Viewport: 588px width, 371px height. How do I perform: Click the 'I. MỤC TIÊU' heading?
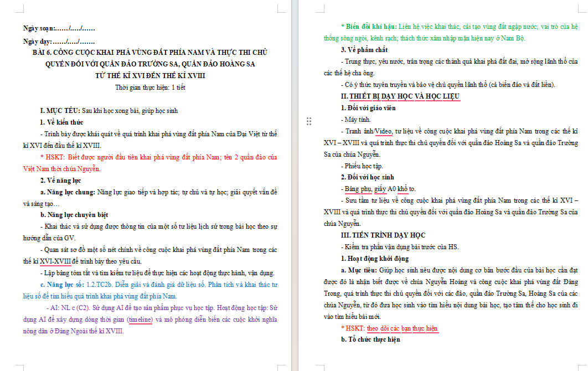[x=60, y=111]
